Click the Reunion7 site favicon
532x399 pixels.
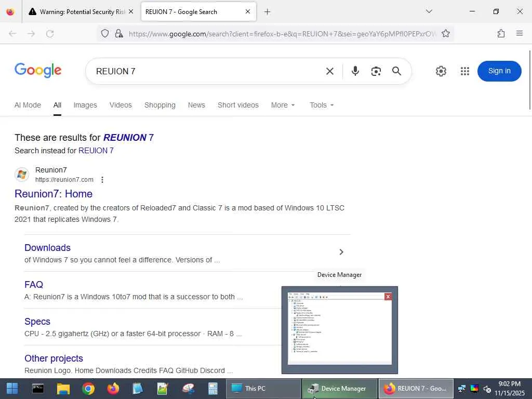pyautogui.click(x=22, y=175)
